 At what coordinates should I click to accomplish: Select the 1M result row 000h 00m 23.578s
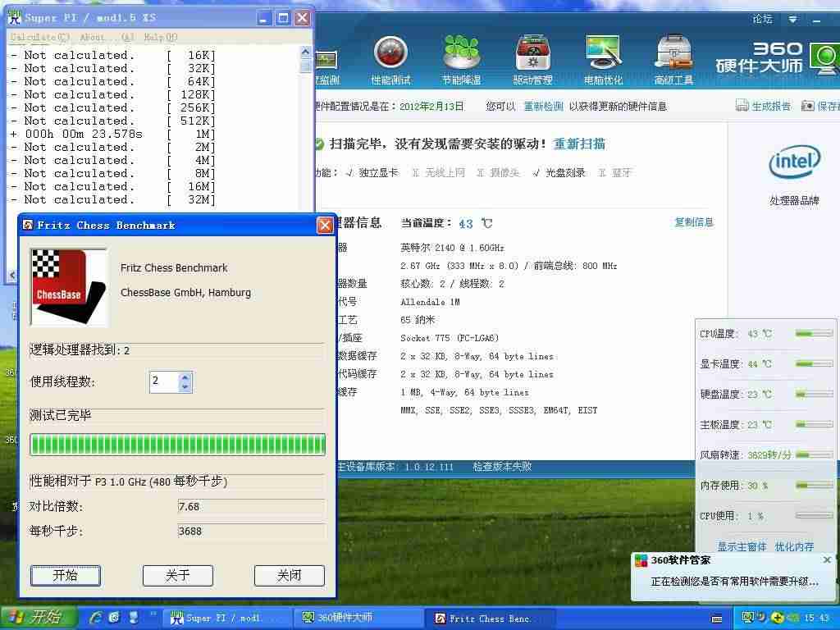click(113, 134)
